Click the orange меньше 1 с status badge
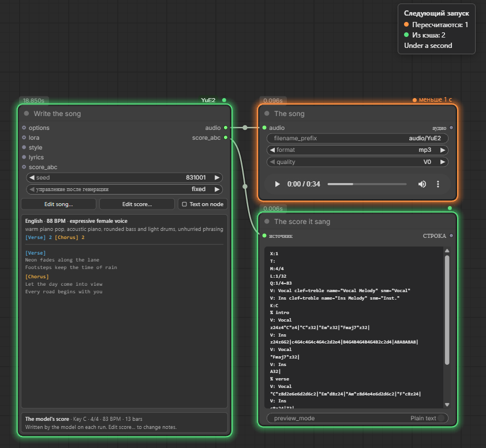Viewport: 486px width, 448px height. click(x=432, y=99)
